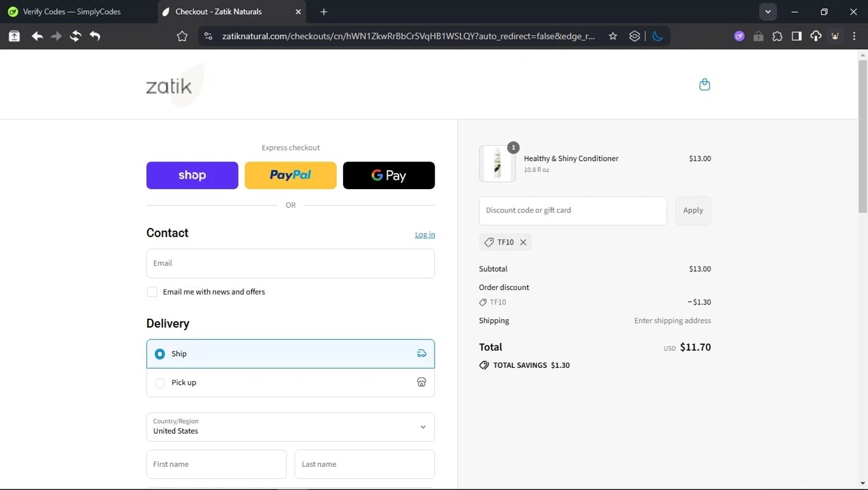
Task: Select the Pick up delivery option
Action: point(290,382)
